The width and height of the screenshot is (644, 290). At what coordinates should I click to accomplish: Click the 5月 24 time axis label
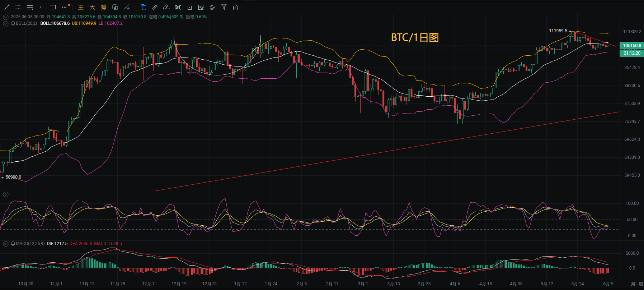(x=578, y=284)
